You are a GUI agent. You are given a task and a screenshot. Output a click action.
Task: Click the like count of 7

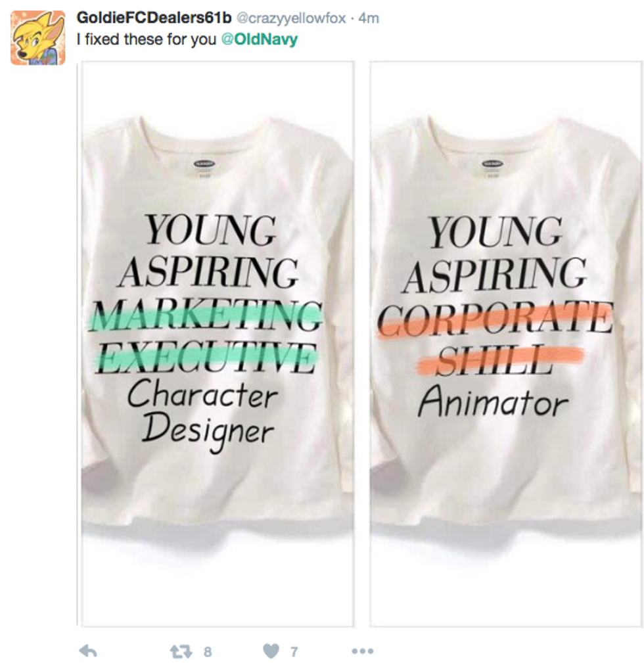[x=294, y=651]
